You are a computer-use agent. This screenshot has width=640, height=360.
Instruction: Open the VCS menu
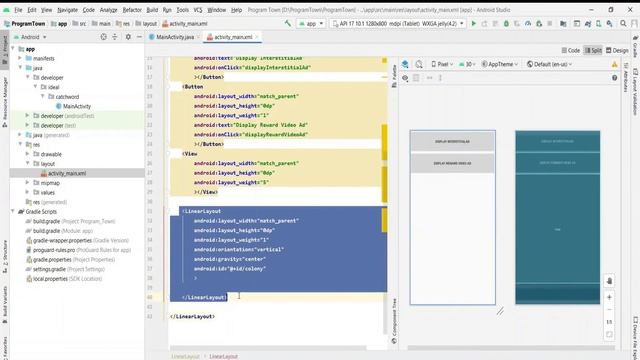pos(198,10)
